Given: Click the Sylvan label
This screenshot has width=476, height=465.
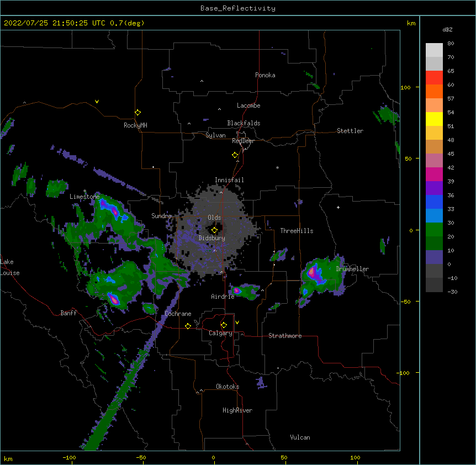Looking at the screenshot, I should click(x=215, y=135).
